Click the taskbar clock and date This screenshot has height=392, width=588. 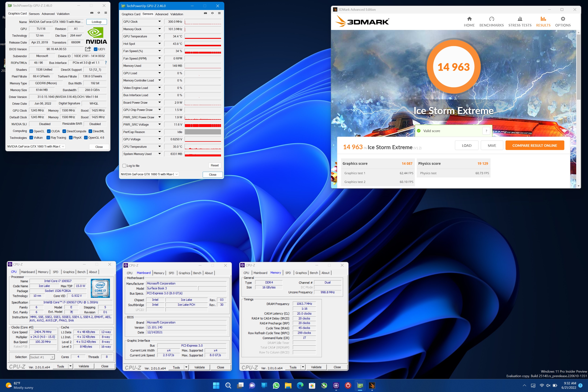point(569,385)
